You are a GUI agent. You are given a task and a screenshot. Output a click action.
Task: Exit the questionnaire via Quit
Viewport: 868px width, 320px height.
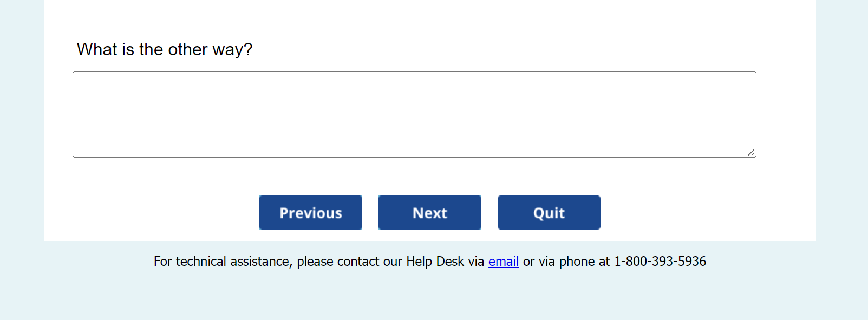549,212
